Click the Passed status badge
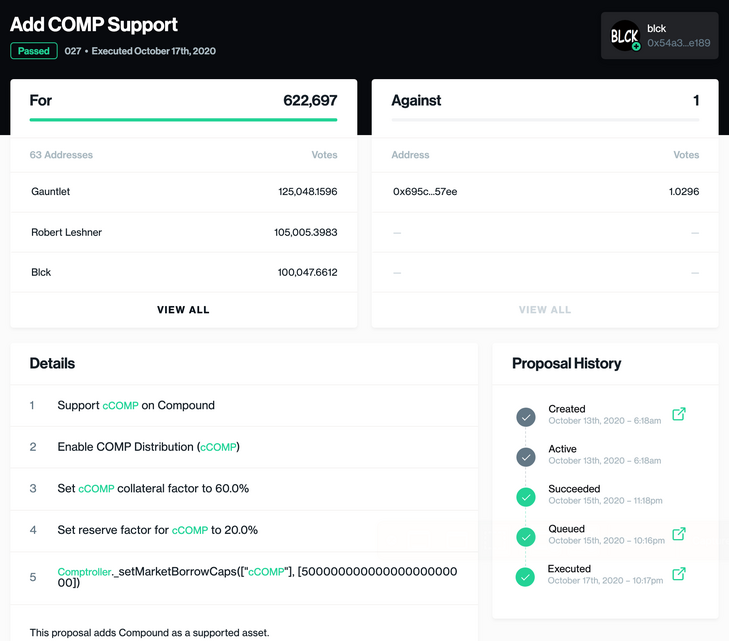Image resolution: width=729 pixels, height=641 pixels. coord(34,51)
